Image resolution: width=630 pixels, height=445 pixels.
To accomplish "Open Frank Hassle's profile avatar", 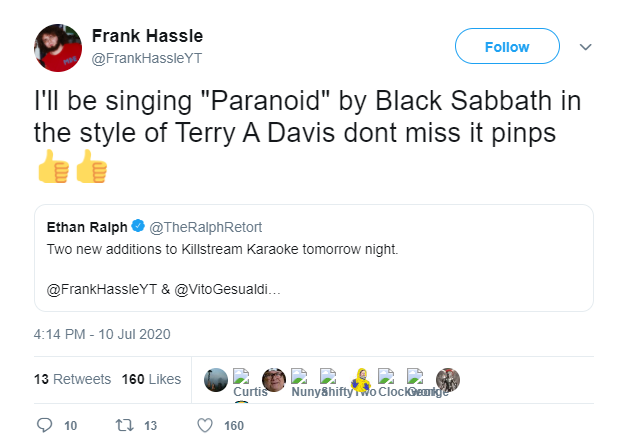I will (58, 48).
